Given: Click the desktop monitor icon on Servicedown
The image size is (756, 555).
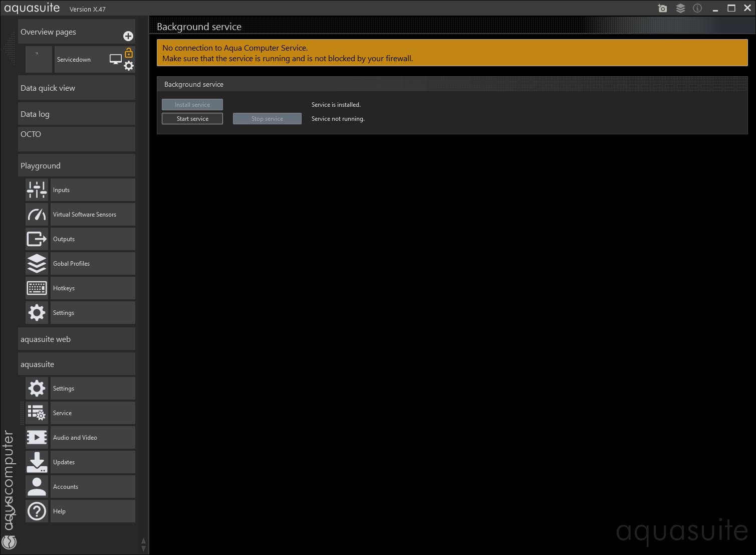Looking at the screenshot, I should pyautogui.click(x=116, y=59).
